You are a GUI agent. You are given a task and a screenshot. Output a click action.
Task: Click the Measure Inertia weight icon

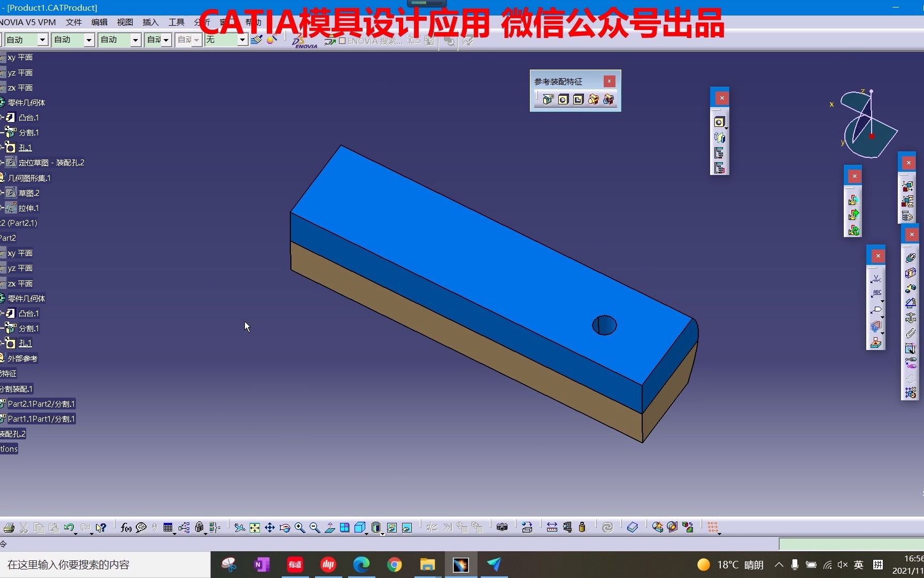point(582,528)
